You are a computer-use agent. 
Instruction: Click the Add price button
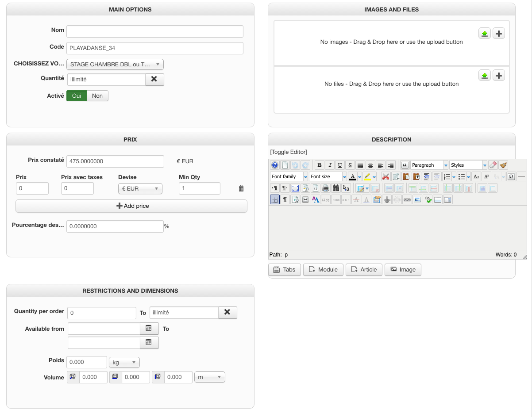pos(131,206)
